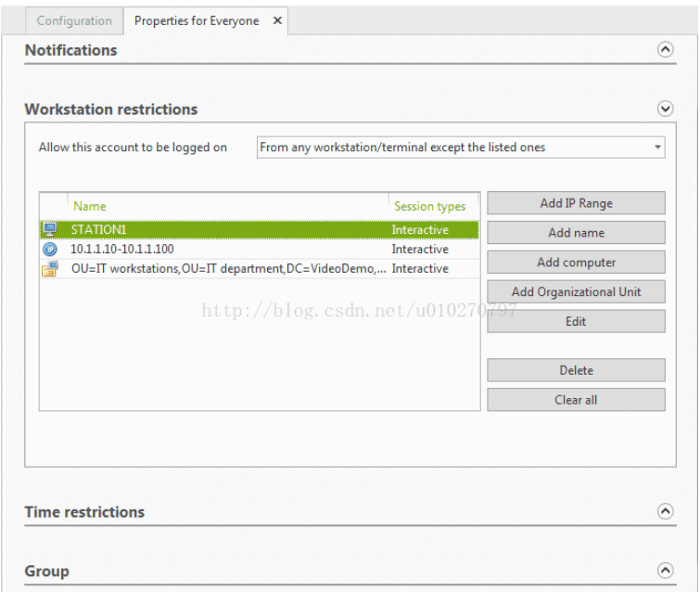Viewport: 700px width, 592px height.
Task: Collapse the Workstation restrictions section
Action: click(x=665, y=109)
